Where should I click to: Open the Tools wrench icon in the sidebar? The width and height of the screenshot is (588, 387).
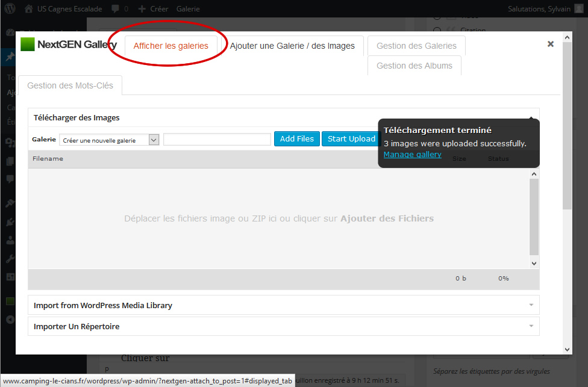pos(10,258)
